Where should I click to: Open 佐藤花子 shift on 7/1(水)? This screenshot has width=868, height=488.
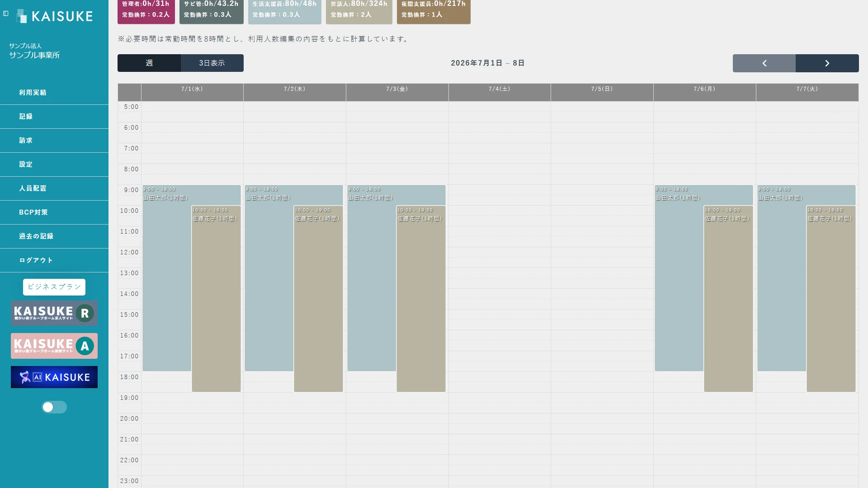[216, 299]
